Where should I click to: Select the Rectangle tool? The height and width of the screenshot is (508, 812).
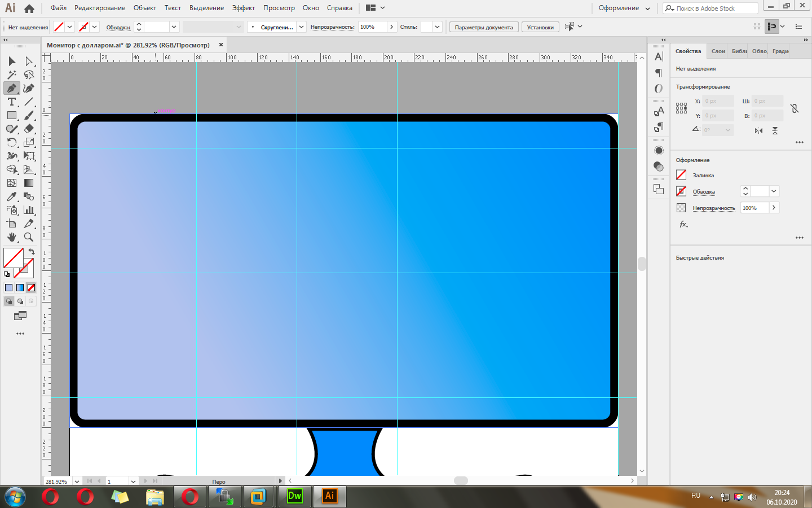pyautogui.click(x=12, y=115)
